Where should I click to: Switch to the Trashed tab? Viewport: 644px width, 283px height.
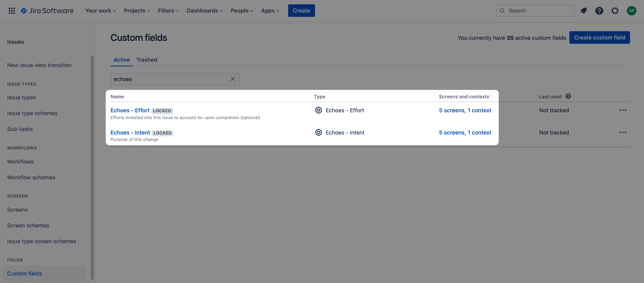tap(147, 60)
